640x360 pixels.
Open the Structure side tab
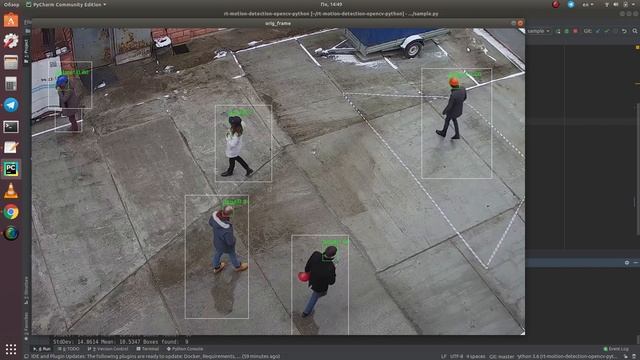tap(27, 291)
